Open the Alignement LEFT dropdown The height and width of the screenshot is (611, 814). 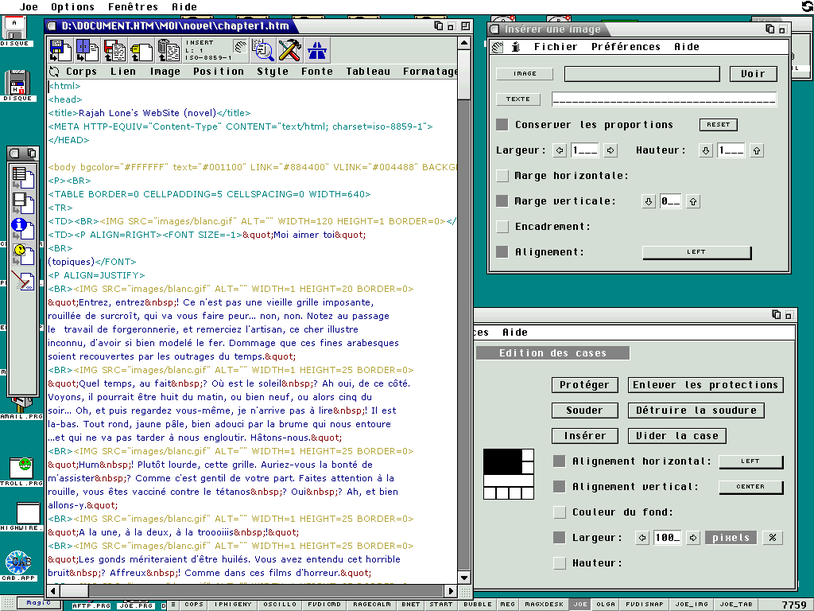click(x=696, y=252)
